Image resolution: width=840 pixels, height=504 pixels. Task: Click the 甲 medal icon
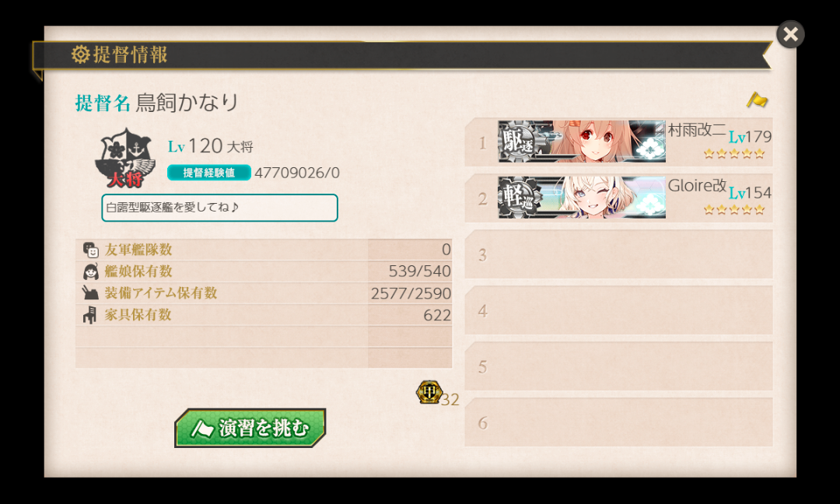click(429, 392)
